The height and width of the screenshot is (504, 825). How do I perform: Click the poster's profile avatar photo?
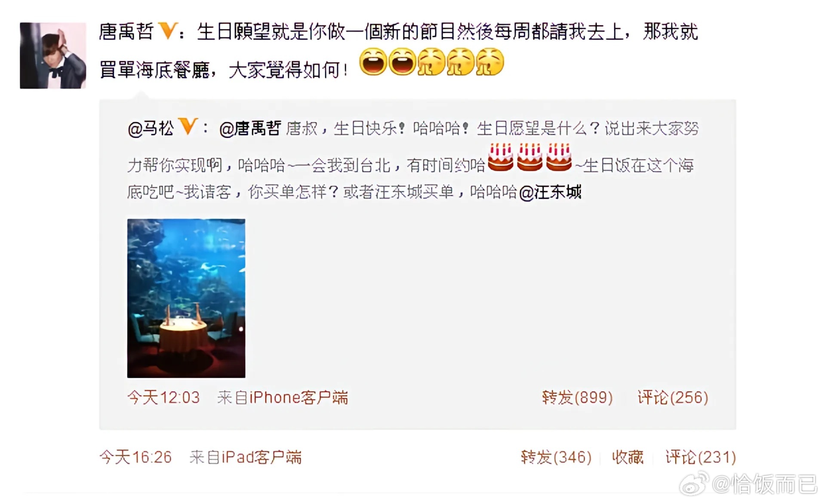pyautogui.click(x=53, y=55)
